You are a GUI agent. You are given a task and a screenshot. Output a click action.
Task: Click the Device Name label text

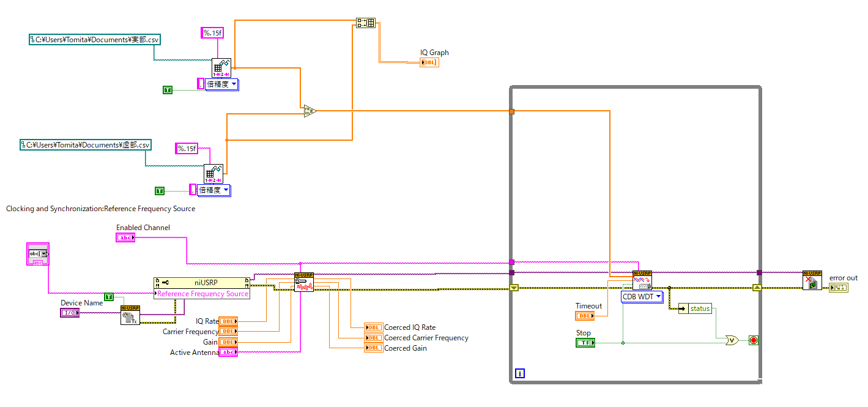(x=82, y=303)
